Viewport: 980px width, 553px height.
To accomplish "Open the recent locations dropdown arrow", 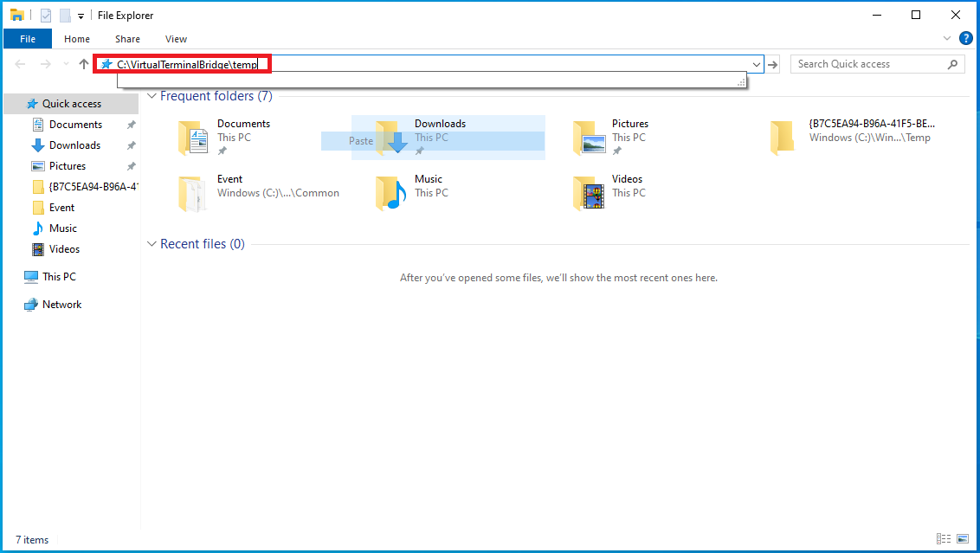I will (x=66, y=64).
